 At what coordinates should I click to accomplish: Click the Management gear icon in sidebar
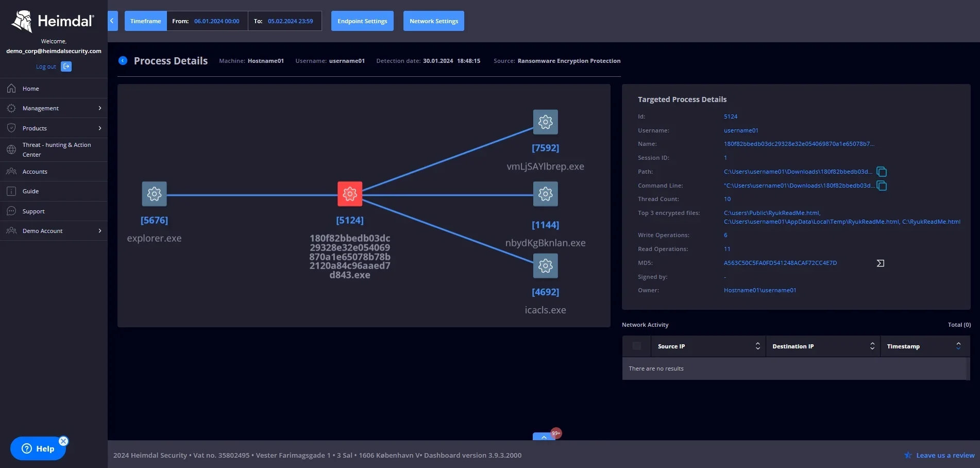[11, 108]
